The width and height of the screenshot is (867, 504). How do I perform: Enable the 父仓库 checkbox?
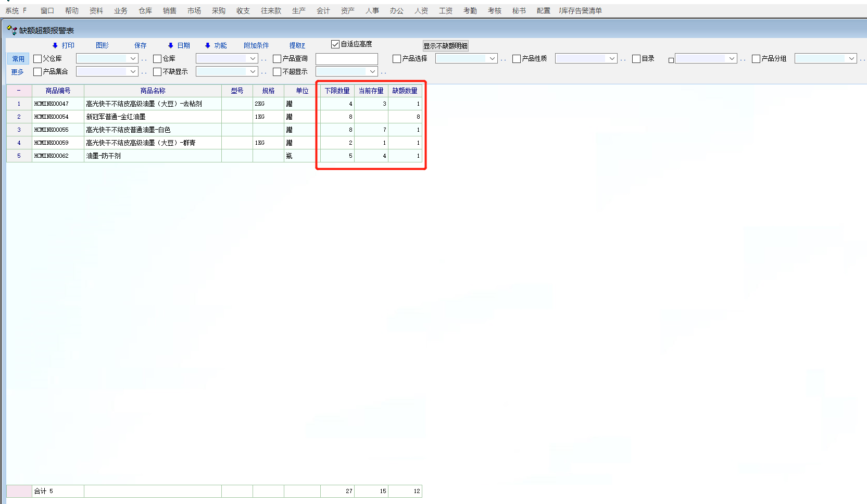pyautogui.click(x=37, y=59)
